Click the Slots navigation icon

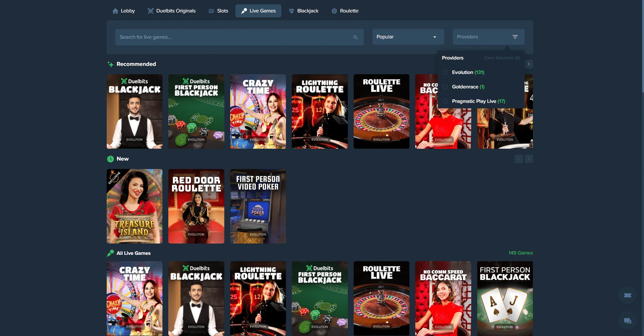(211, 11)
